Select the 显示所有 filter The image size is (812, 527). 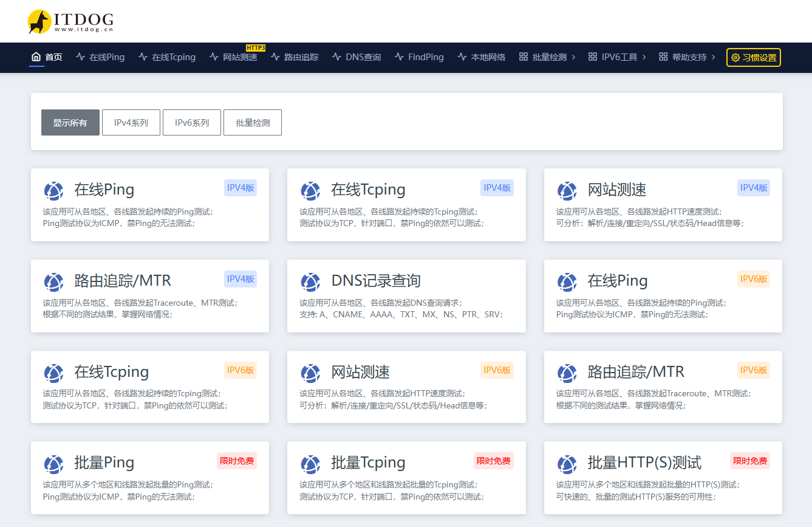[x=70, y=123]
